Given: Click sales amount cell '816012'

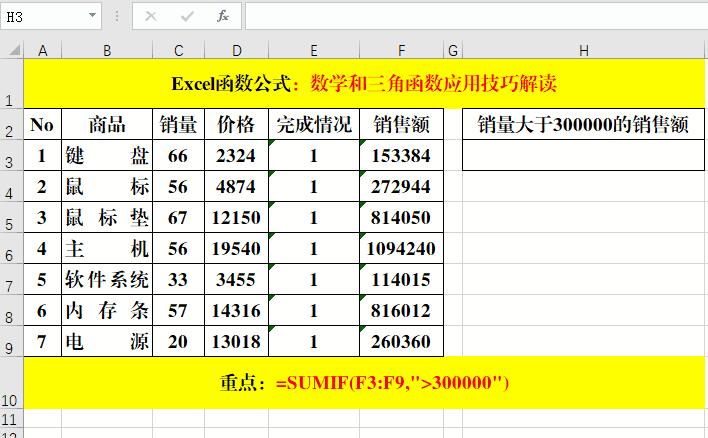Looking at the screenshot, I should 401,310.
